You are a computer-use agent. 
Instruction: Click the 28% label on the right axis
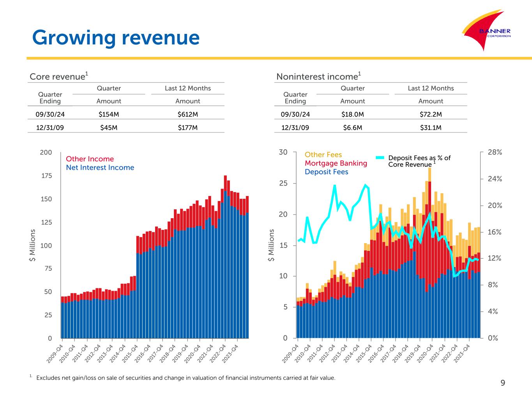(x=495, y=152)
